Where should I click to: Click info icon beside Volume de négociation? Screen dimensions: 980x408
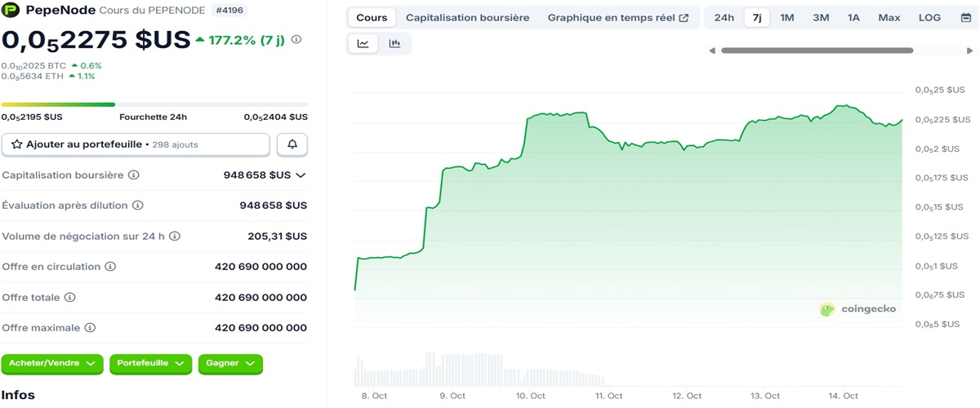tap(175, 237)
